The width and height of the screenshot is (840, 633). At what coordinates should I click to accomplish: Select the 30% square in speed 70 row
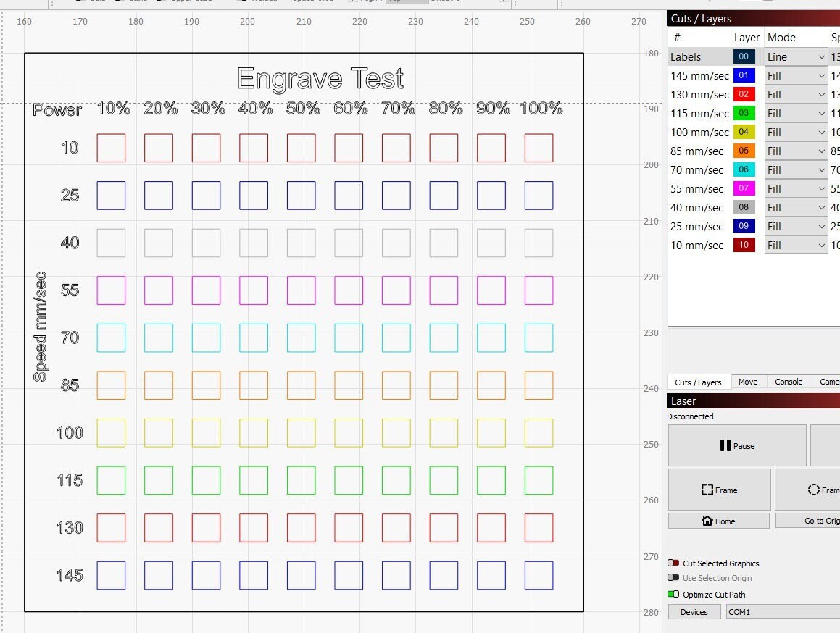(207, 338)
